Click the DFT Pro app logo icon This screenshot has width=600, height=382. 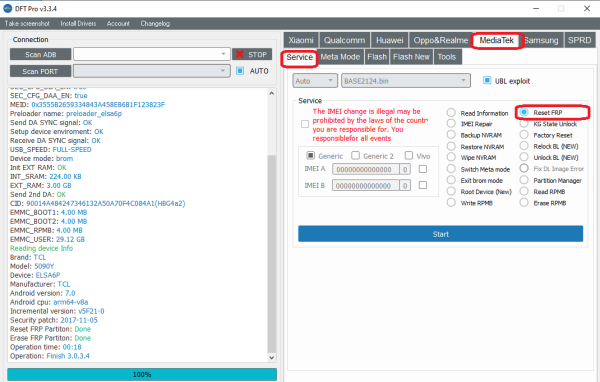click(8, 8)
